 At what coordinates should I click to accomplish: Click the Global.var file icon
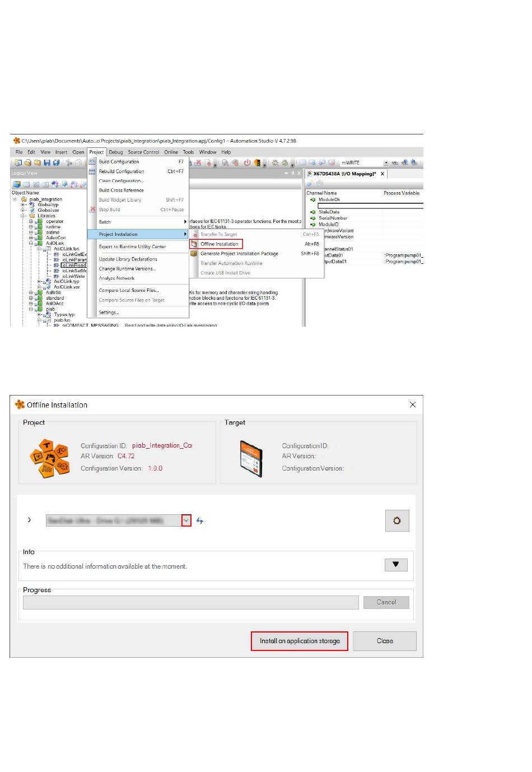32,210
